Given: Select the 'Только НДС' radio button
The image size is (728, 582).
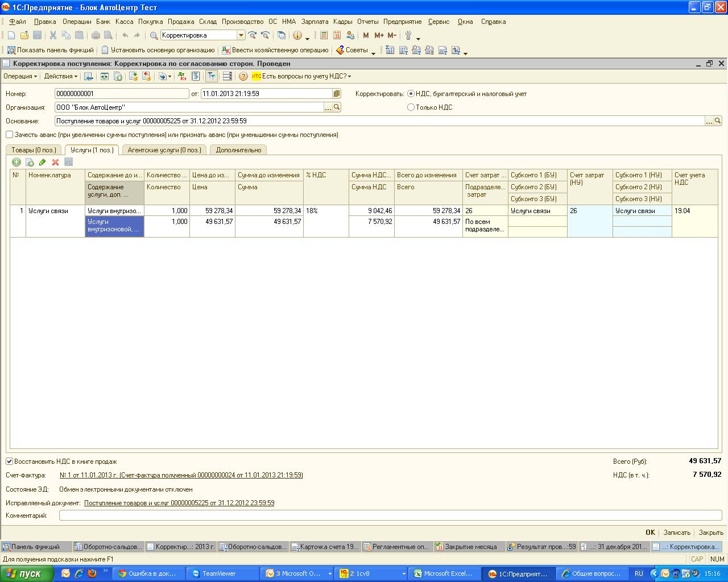Looking at the screenshot, I should tap(411, 107).
